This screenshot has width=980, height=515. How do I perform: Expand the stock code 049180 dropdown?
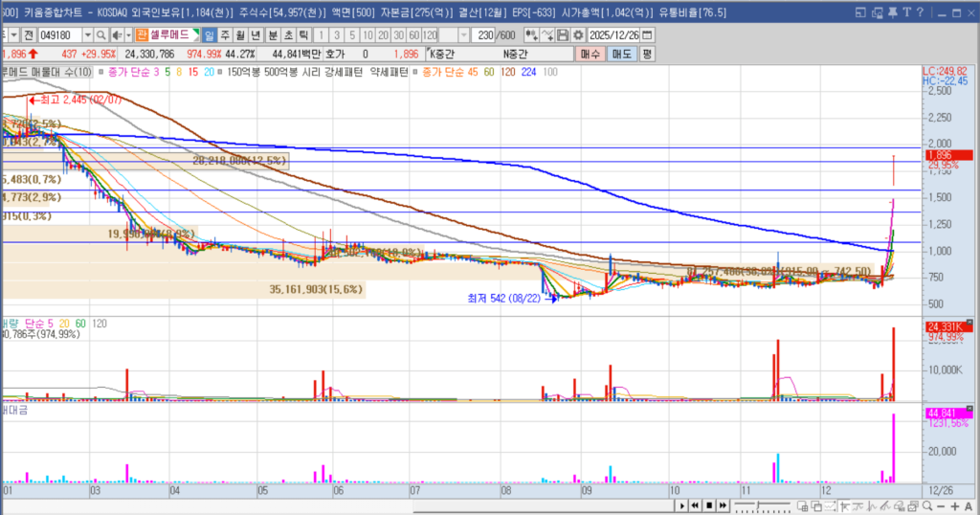coord(88,35)
